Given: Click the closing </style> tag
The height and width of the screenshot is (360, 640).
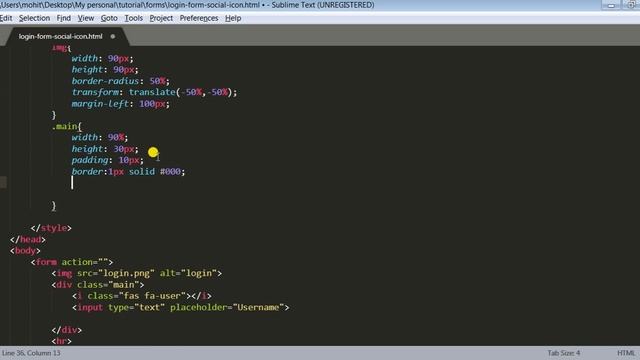Looking at the screenshot, I should (51, 228).
